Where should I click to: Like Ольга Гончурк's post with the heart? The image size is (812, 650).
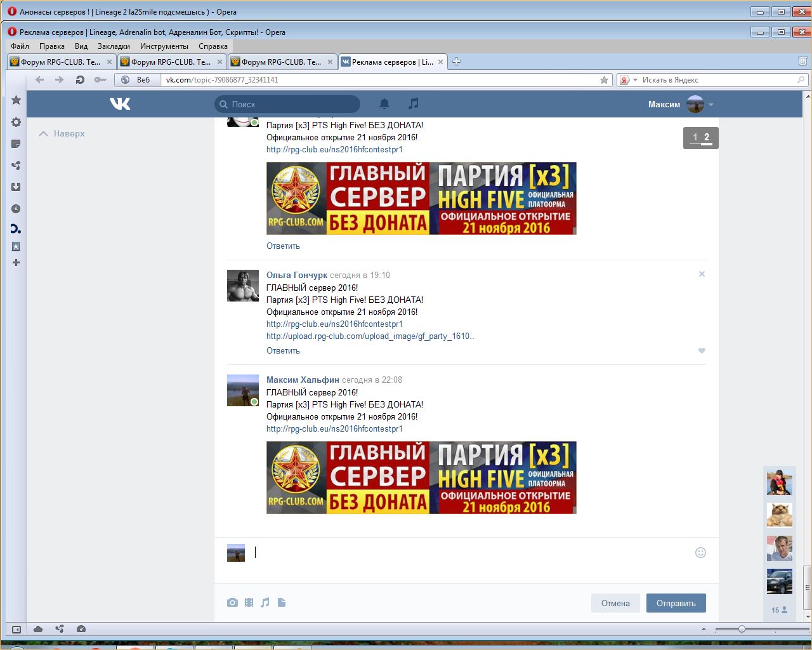point(702,350)
